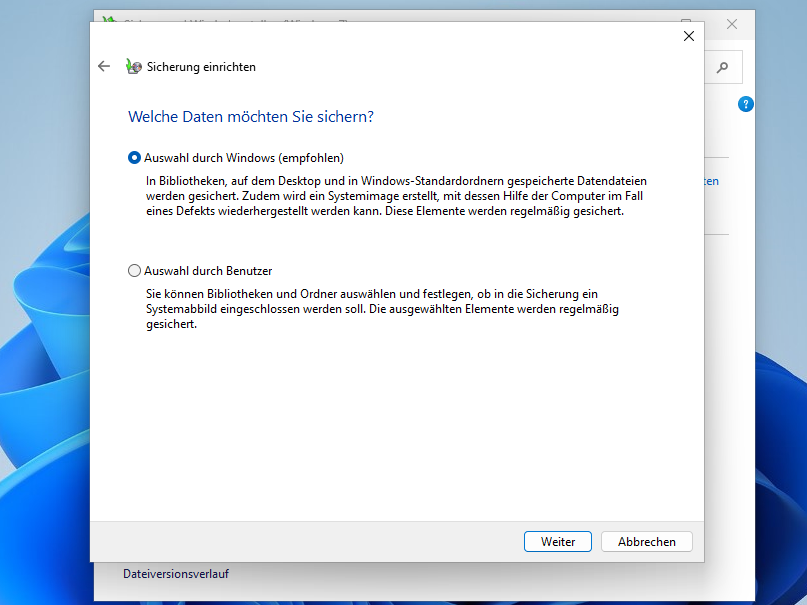Close the background Control Panel window
The height and width of the screenshot is (605, 807).
pyautogui.click(x=732, y=23)
